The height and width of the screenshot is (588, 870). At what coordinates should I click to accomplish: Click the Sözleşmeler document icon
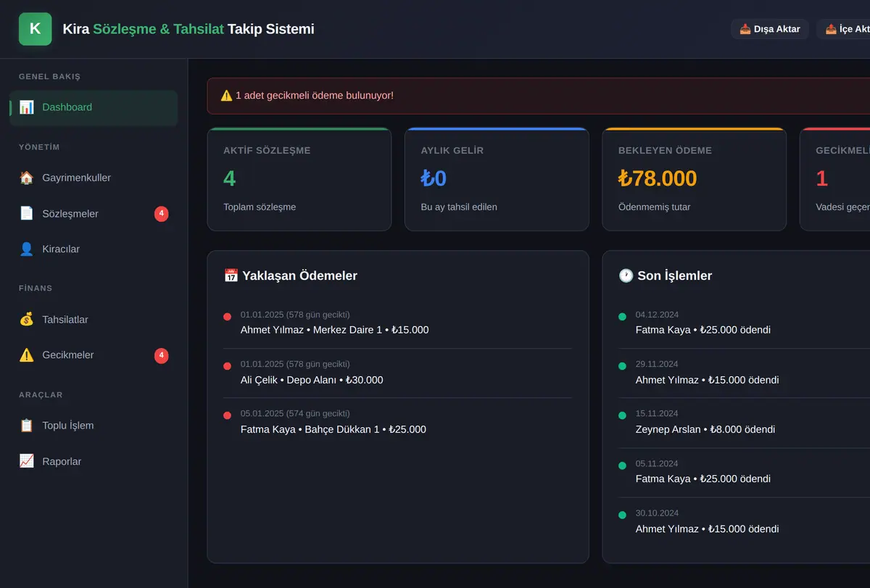tap(27, 213)
